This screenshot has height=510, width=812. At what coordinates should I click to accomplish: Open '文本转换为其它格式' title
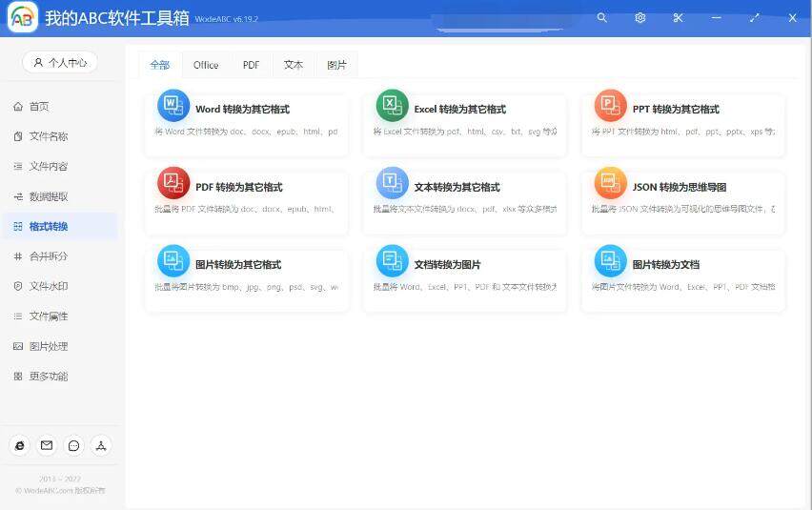pos(457,187)
